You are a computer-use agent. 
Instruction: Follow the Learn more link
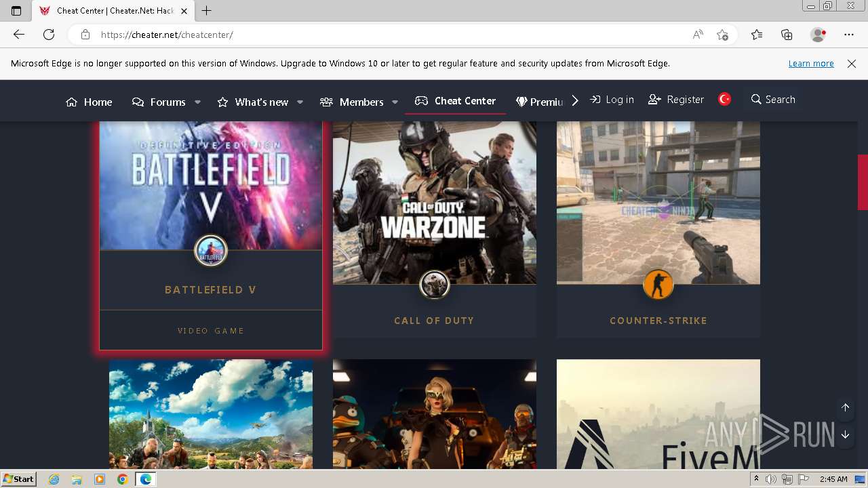(811, 63)
